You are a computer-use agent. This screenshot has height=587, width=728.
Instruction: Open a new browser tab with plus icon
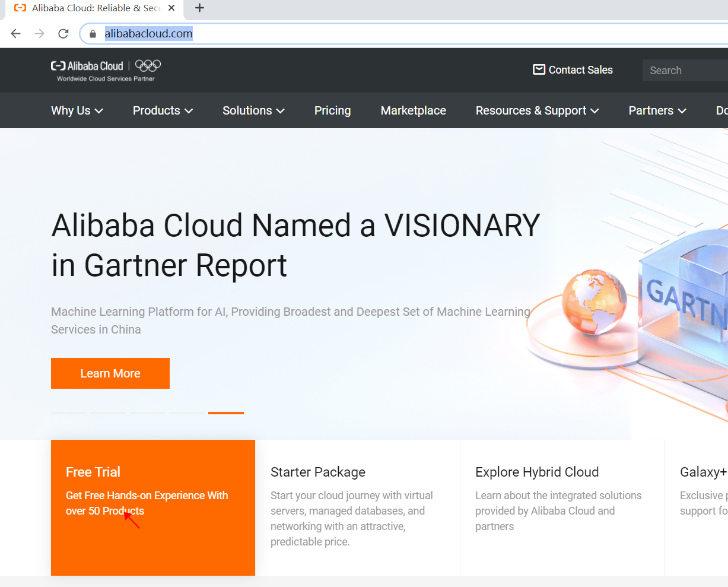(x=200, y=8)
